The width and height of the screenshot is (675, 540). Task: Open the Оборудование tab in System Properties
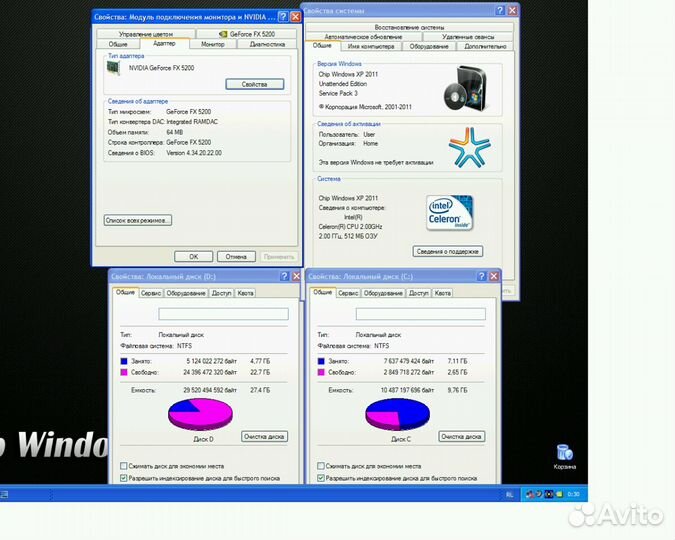[x=428, y=46]
